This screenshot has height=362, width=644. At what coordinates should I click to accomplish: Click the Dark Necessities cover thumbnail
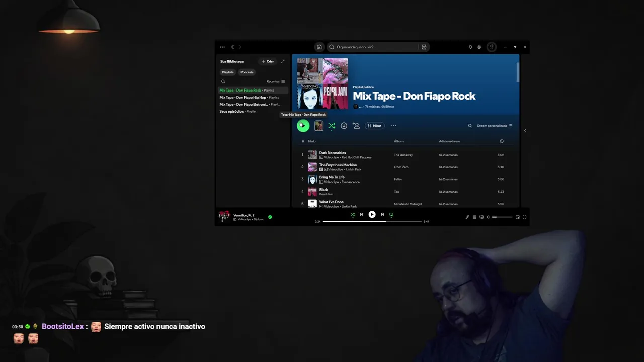[x=312, y=155]
